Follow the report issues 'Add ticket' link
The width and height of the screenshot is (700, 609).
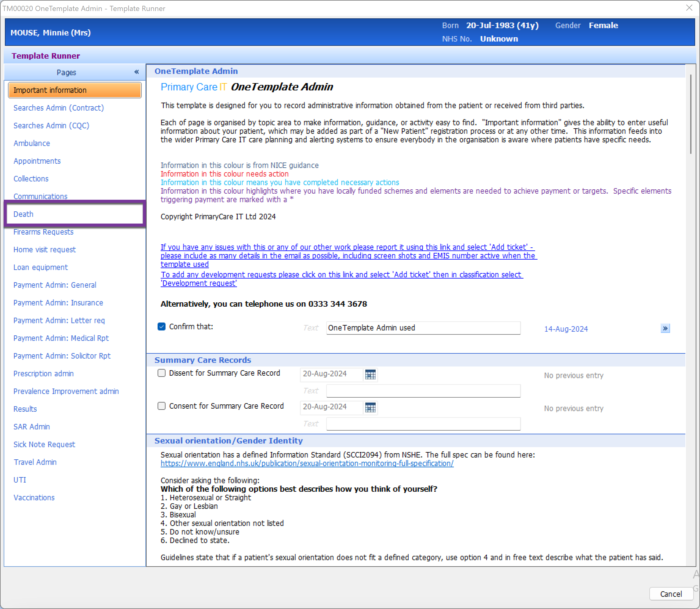pyautogui.click(x=349, y=256)
